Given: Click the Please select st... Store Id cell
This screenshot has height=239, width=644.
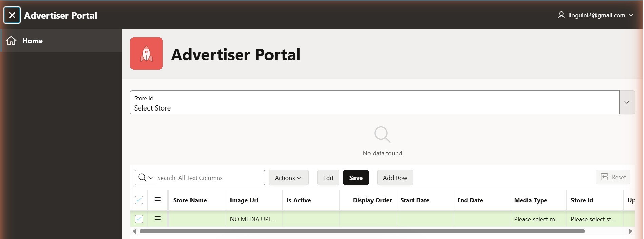Looking at the screenshot, I should click(x=595, y=219).
